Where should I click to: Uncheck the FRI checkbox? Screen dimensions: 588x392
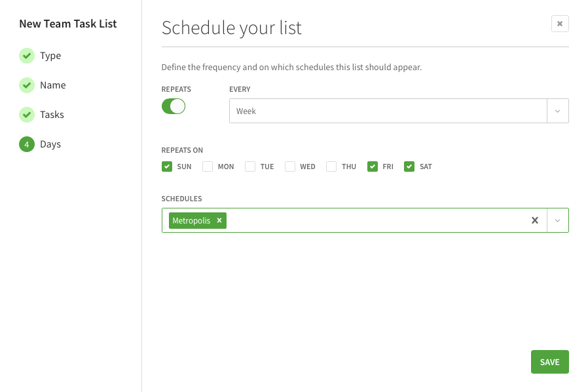373,167
